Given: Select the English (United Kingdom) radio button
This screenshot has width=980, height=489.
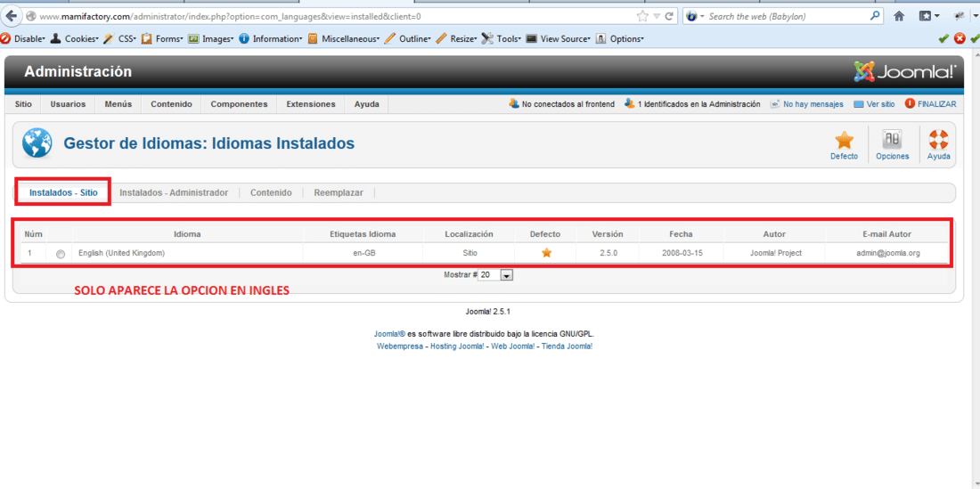Looking at the screenshot, I should pyautogui.click(x=60, y=254).
